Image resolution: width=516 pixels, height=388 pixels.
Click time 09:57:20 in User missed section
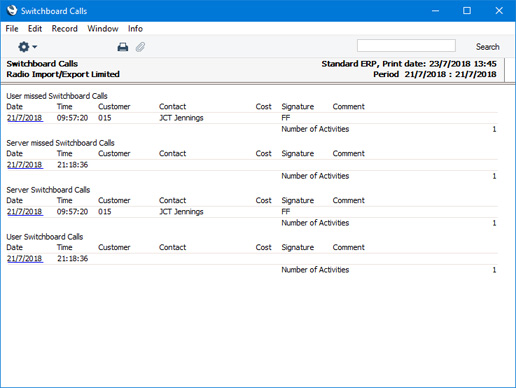coord(72,118)
